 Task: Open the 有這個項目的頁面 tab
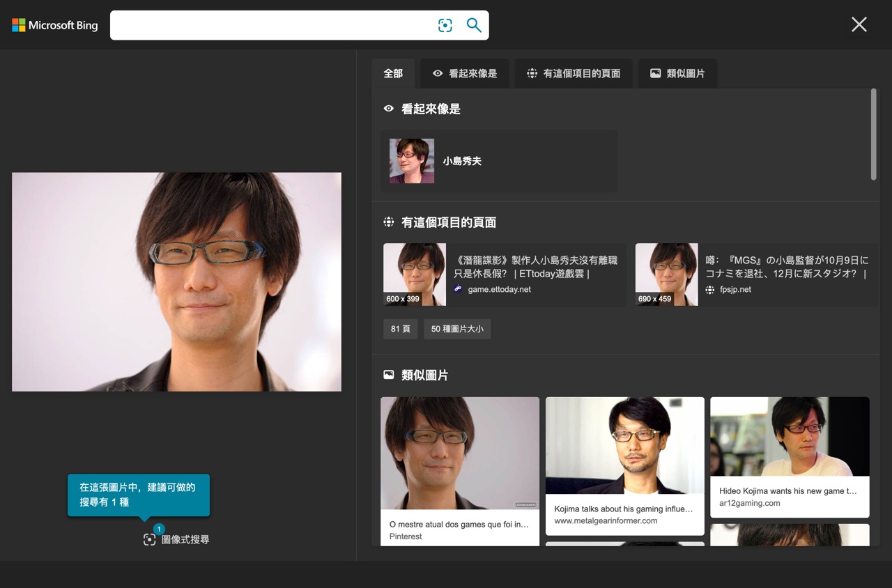(574, 73)
